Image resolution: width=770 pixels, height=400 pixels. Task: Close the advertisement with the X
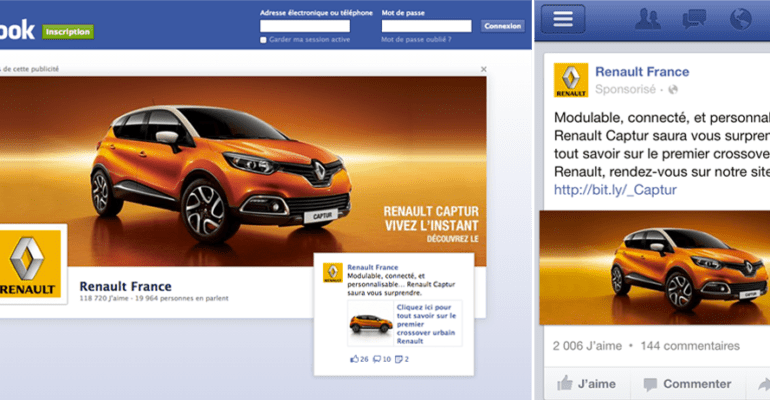[483, 69]
